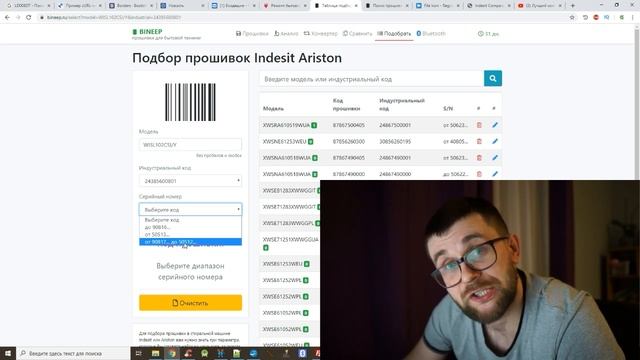Edit the XWSRA610519WUA row with pencil icon
Screen dimensions: 640x360
point(495,125)
